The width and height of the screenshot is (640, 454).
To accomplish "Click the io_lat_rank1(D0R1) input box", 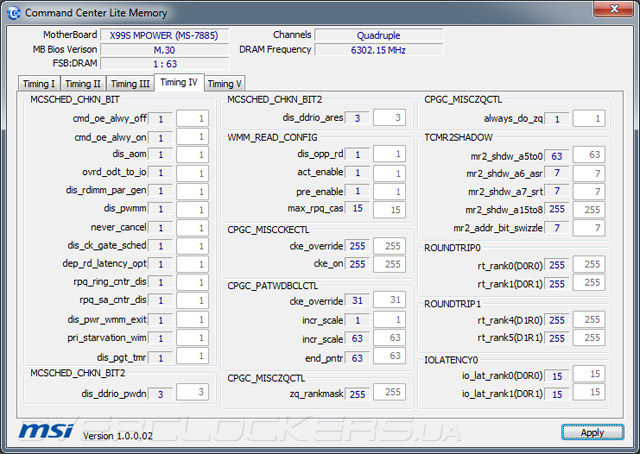I will point(589,392).
